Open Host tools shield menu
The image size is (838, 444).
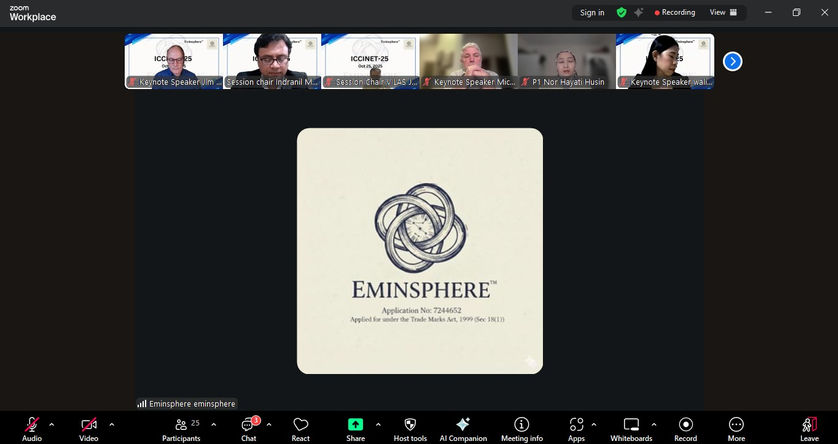pyautogui.click(x=410, y=429)
